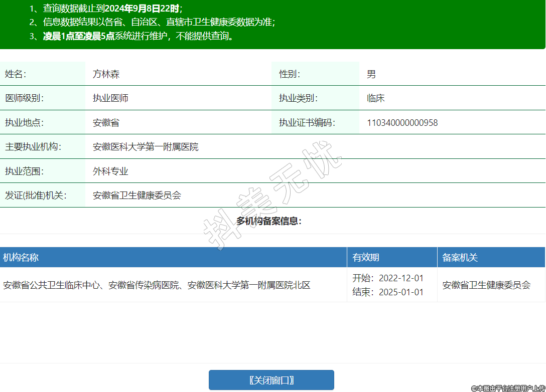This screenshot has width=546, height=392.
Task: Click the 临床 category value
Action: coord(375,98)
